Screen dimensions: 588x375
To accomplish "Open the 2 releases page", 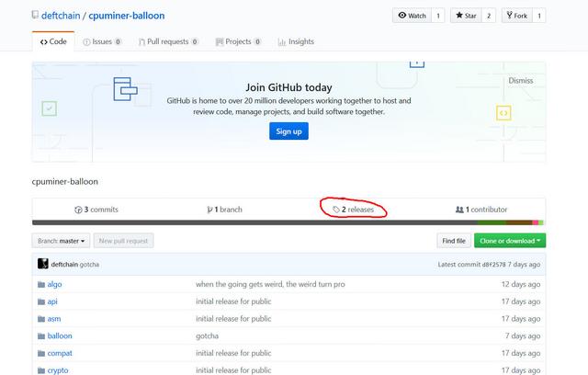I will pos(353,210).
